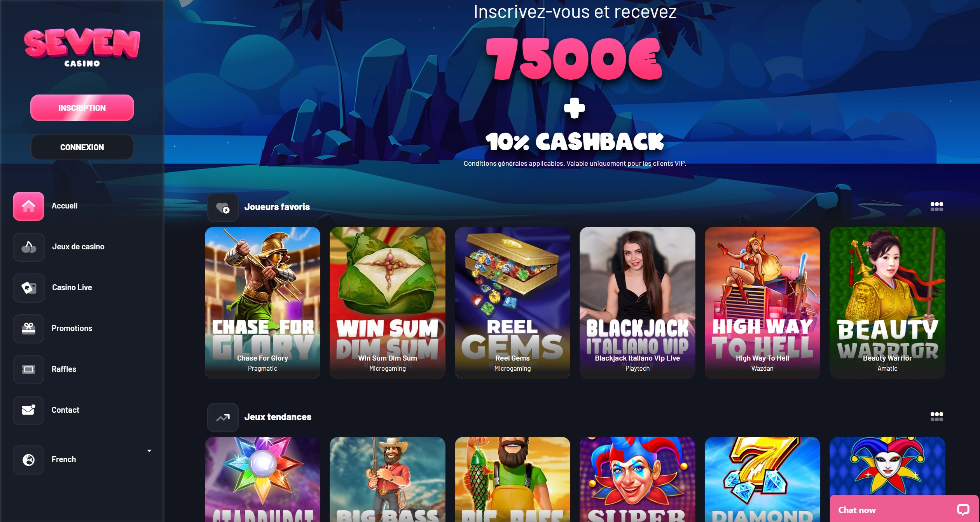980x522 pixels.
Task: Click the Accueil home icon
Action: 28,206
